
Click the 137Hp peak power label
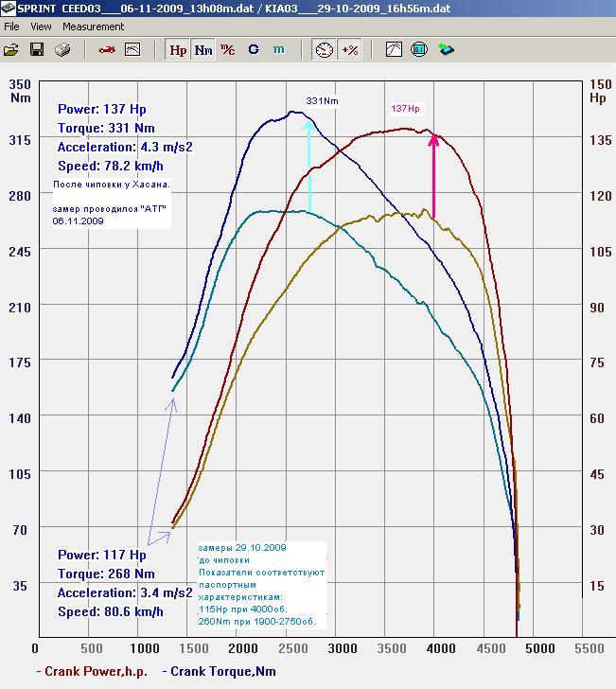point(405,109)
